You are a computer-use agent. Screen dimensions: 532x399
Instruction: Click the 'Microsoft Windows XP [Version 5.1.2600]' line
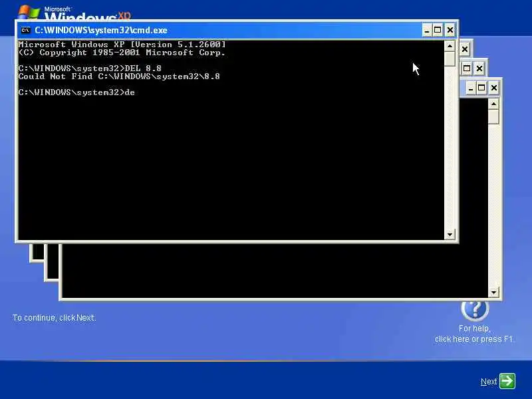pyautogui.click(x=122, y=45)
